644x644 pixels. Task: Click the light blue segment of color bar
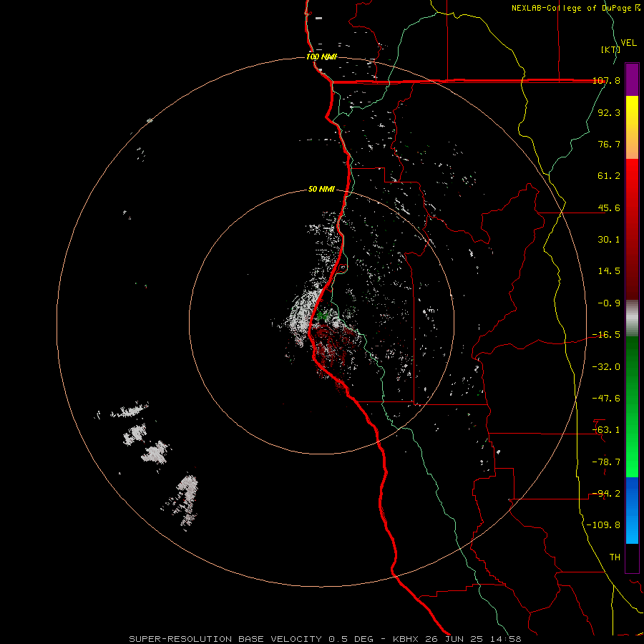pyautogui.click(x=632, y=528)
